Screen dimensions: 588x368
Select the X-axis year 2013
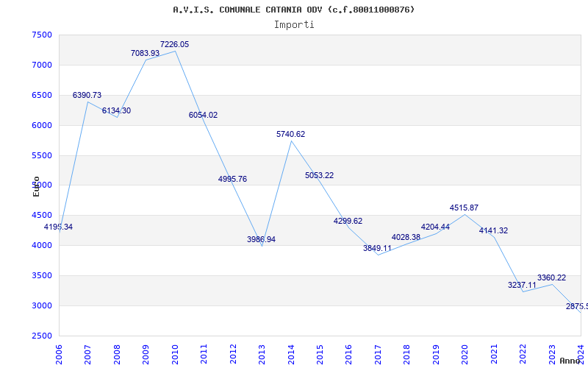[262, 354]
